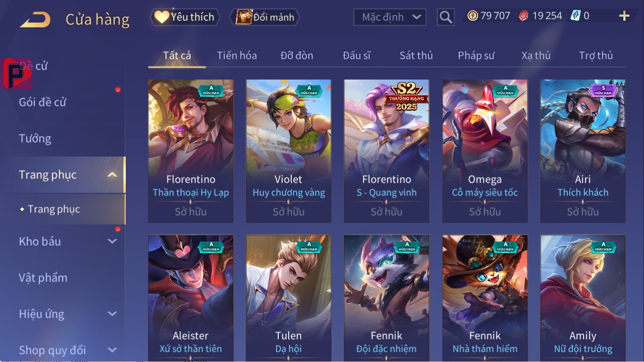Tap the heart icon in Yêu thích
Screen dimensions: 644x362
[162, 17]
